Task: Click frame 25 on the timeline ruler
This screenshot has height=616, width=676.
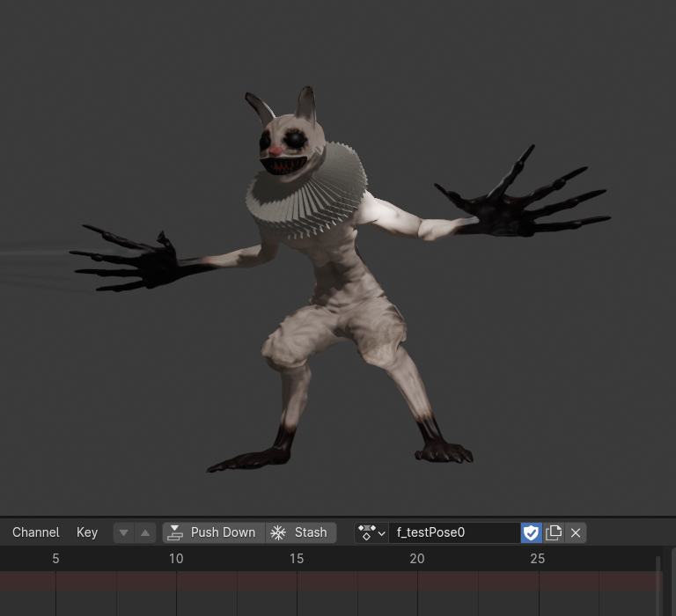Action: pos(538,559)
